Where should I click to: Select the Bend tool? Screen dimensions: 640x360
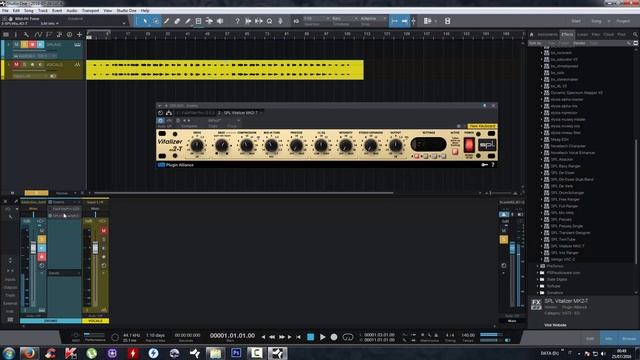pos(209,21)
